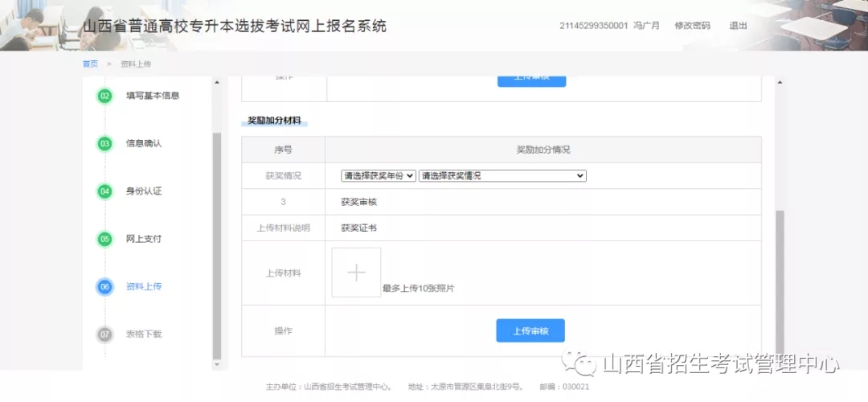
Task: Click the 资料上传 breadcrumb text
Action: point(136,64)
